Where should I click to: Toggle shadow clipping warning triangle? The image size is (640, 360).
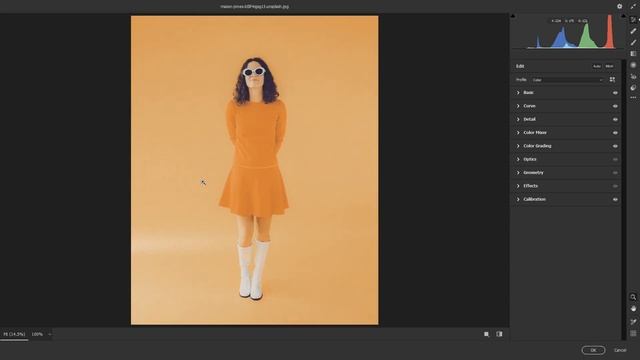coord(513,16)
